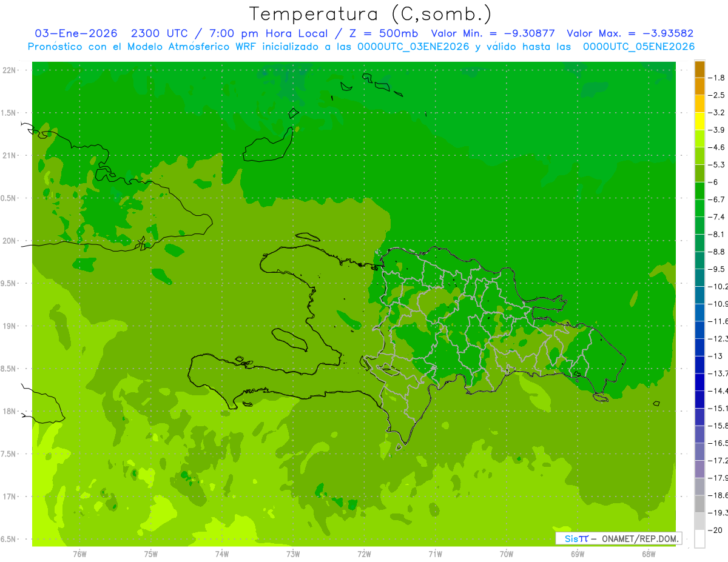Click the -2.5 legend value
728x562 pixels.
(716, 95)
